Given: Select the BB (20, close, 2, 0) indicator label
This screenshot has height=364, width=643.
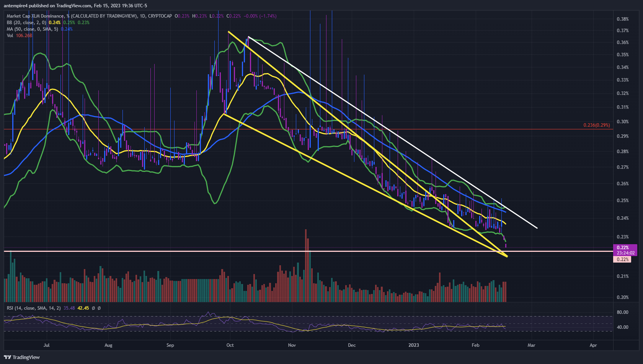Looking at the screenshot, I should tap(26, 23).
